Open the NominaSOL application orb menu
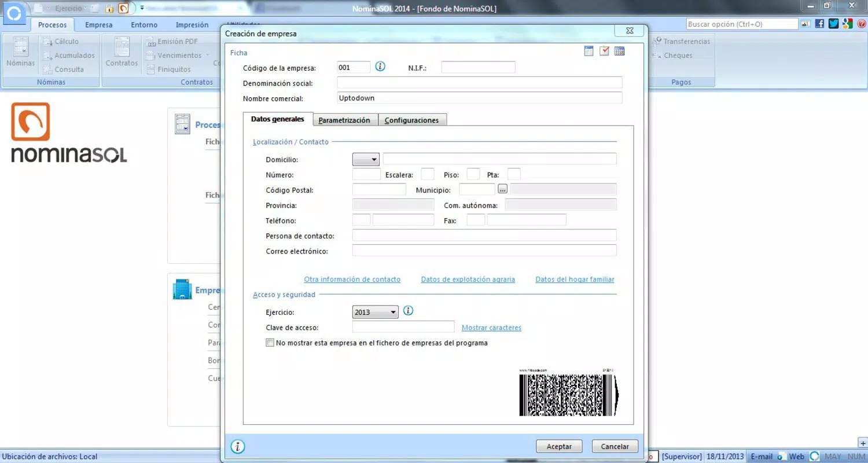 (14, 14)
